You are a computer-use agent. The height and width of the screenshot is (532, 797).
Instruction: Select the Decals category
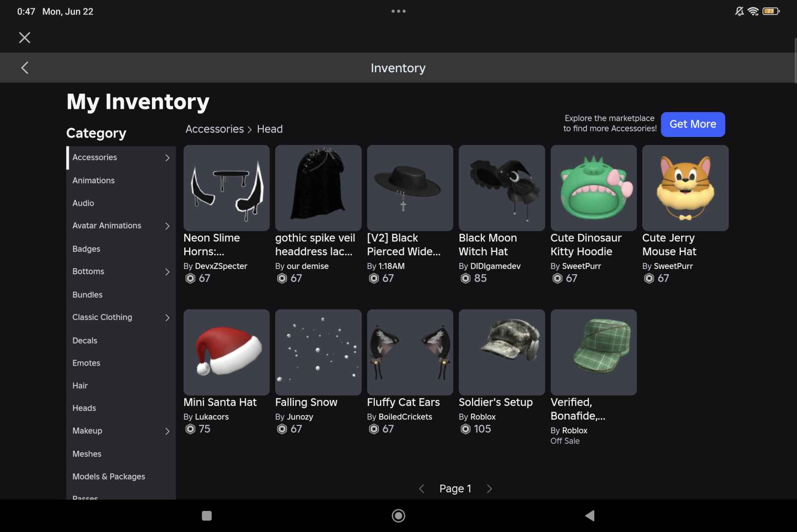coord(121,341)
